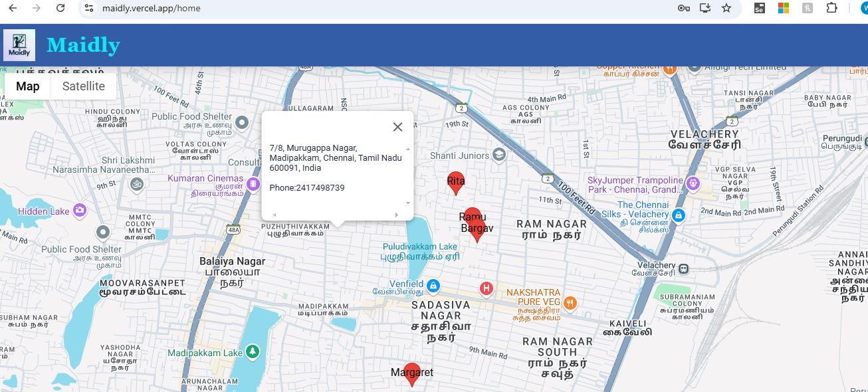The height and width of the screenshot is (392, 868).
Task: Click the info window scroll down arrow
Action: (408, 203)
